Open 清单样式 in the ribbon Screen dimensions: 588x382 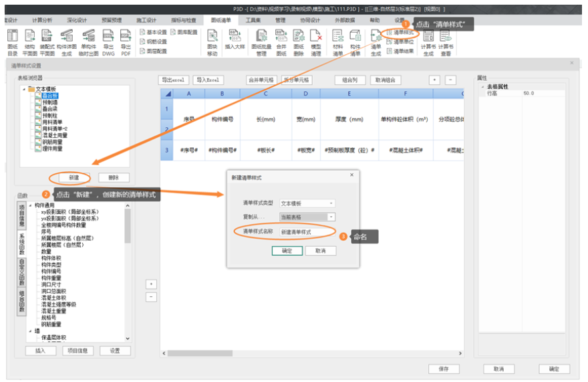[x=402, y=32]
